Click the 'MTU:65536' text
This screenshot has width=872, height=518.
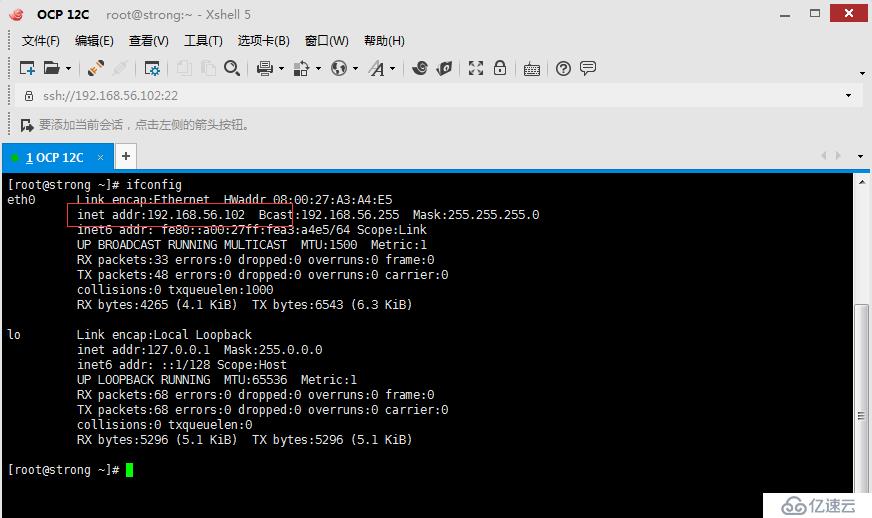(255, 380)
